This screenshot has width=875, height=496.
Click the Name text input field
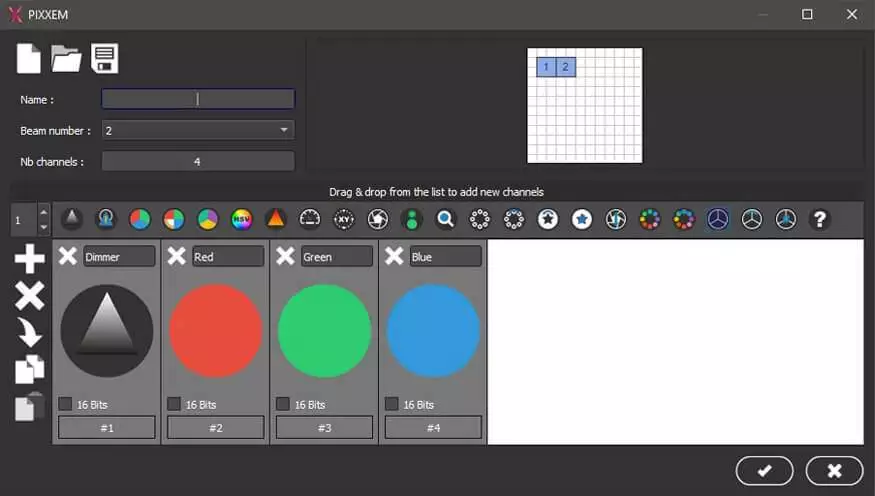click(198, 99)
